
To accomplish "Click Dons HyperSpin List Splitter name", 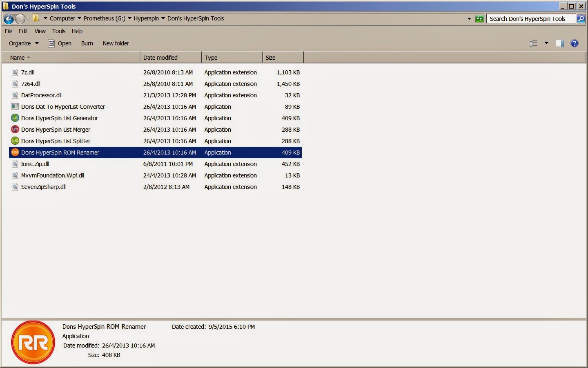I will [x=56, y=141].
